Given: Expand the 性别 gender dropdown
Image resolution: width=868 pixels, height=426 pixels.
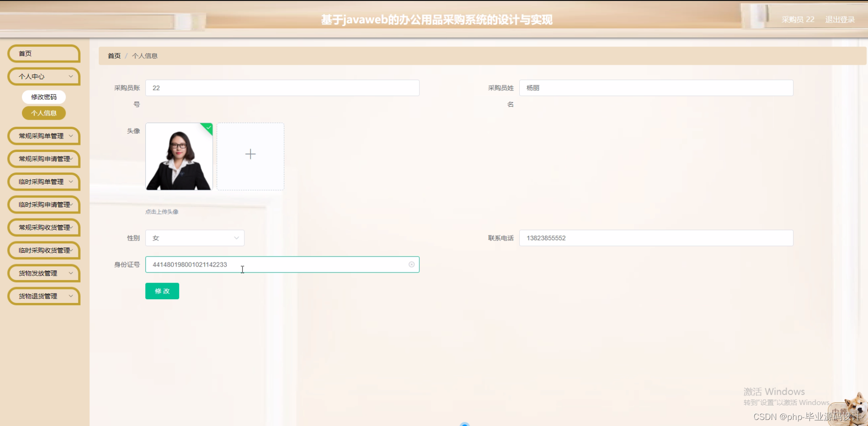Looking at the screenshot, I should [x=195, y=238].
